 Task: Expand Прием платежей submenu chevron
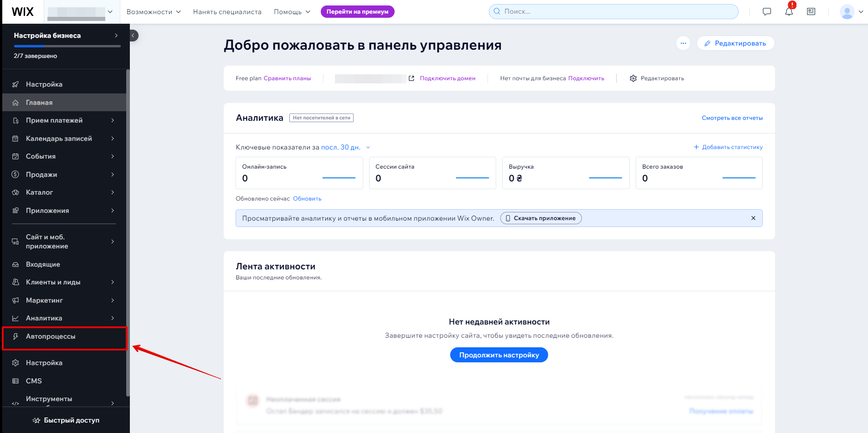click(113, 120)
